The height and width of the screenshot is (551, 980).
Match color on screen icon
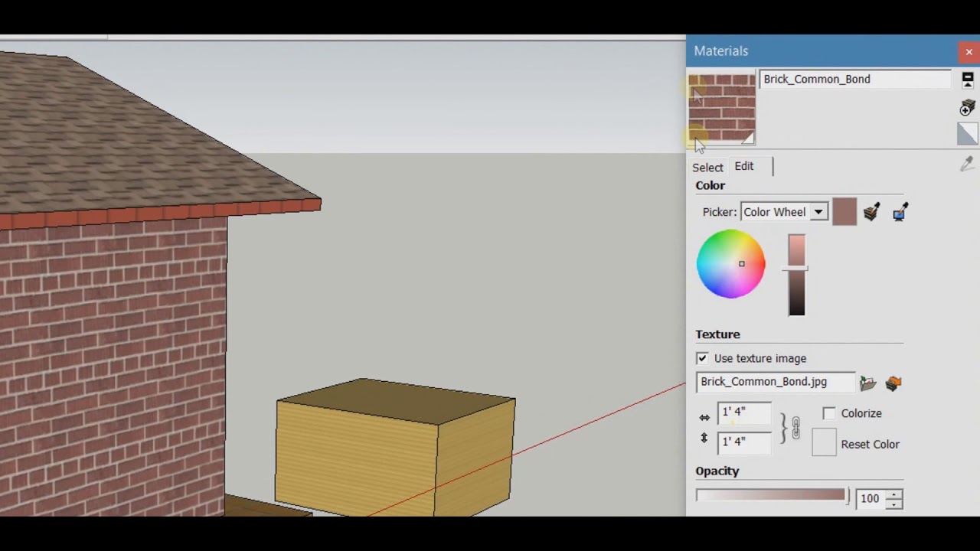coord(900,212)
